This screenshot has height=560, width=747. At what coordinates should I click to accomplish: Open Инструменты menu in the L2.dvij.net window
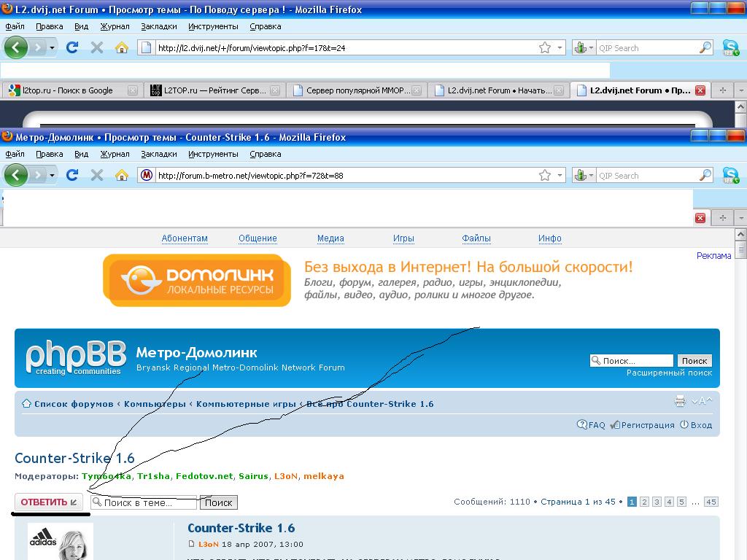213,26
